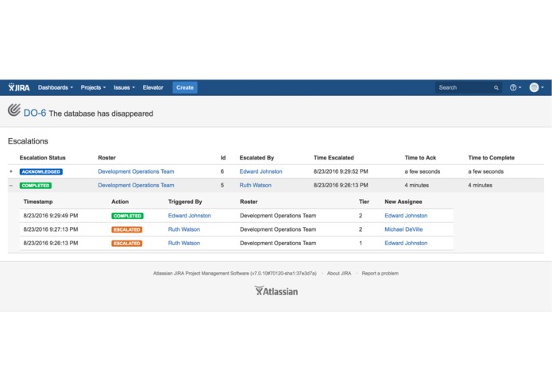Open the Elevator menu item

click(x=152, y=87)
